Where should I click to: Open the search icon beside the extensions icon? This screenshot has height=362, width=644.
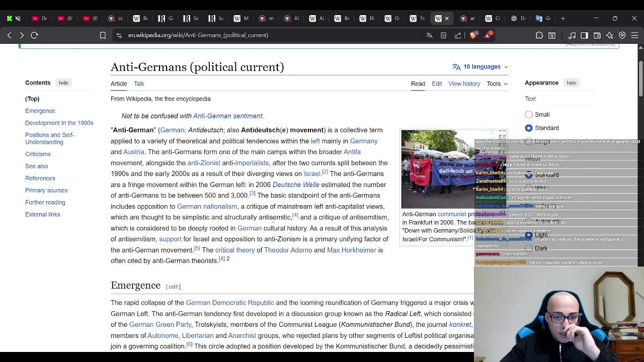[x=552, y=35]
